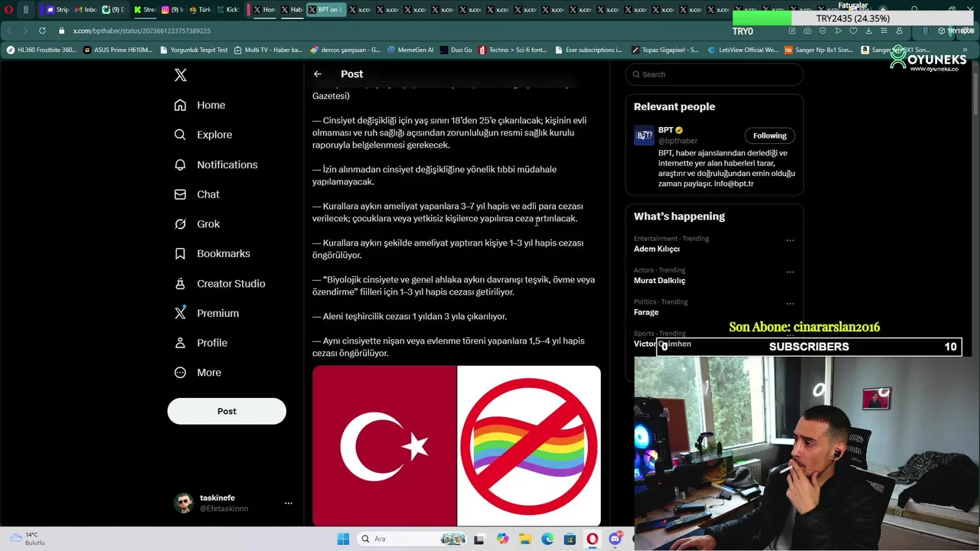Open @bpthaber handle link
Image resolution: width=980 pixels, height=551 pixels.
pyautogui.click(x=678, y=141)
